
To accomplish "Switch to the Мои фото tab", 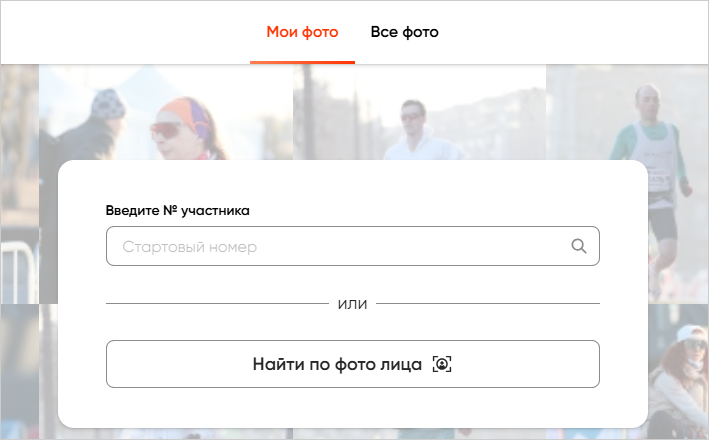I will [x=302, y=32].
